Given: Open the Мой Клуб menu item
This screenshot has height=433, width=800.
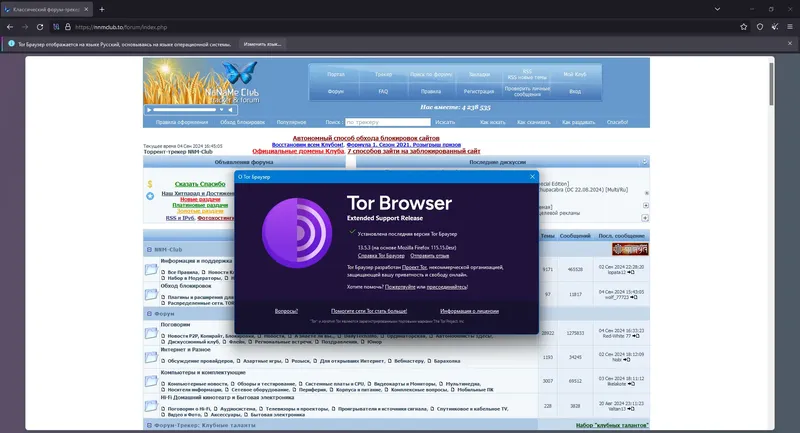Looking at the screenshot, I should pyautogui.click(x=575, y=74).
